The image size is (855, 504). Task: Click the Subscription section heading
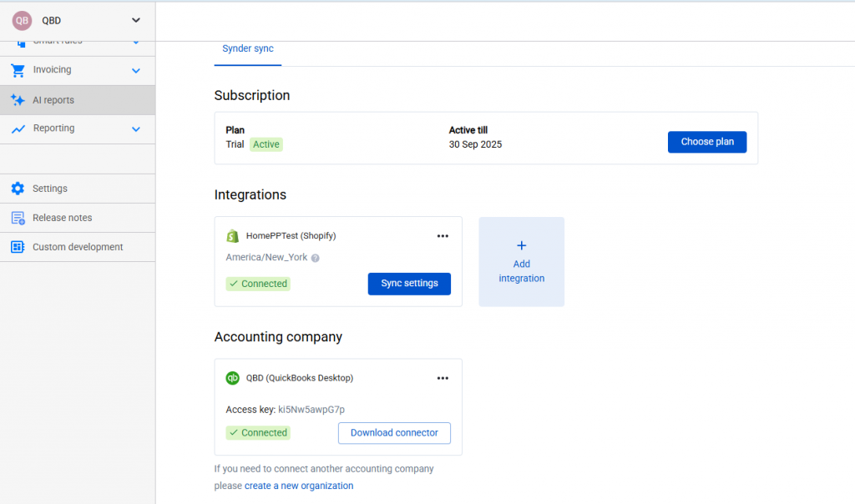[252, 95]
